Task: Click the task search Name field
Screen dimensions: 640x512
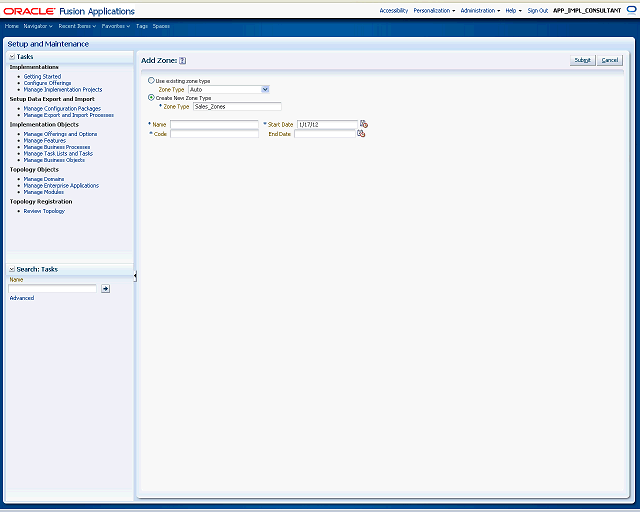Action: [x=52, y=289]
